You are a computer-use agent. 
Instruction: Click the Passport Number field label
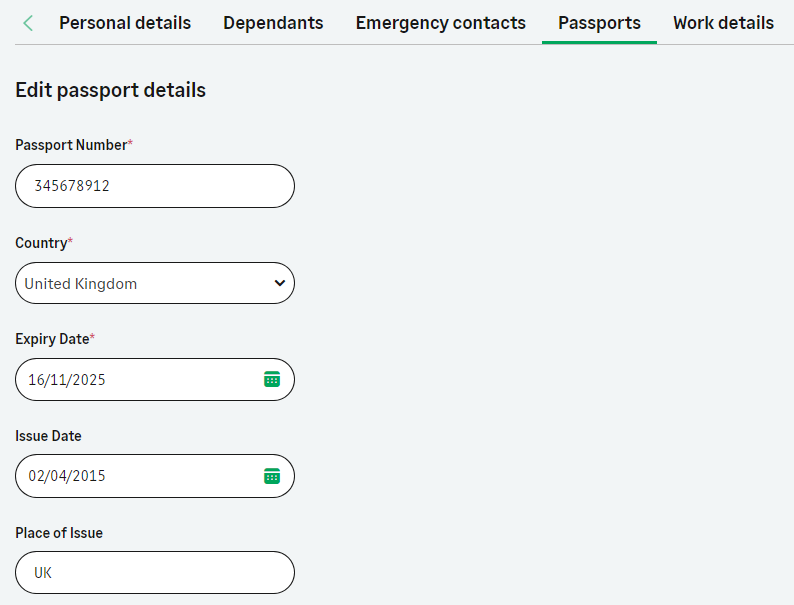(71, 145)
